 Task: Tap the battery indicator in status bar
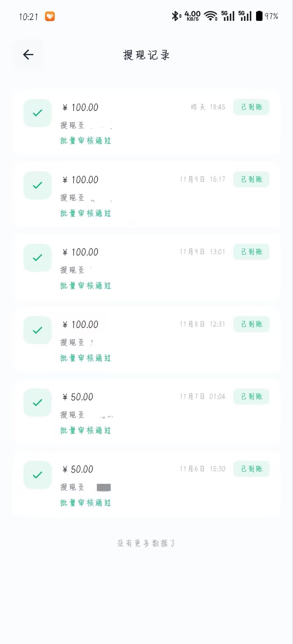point(259,16)
